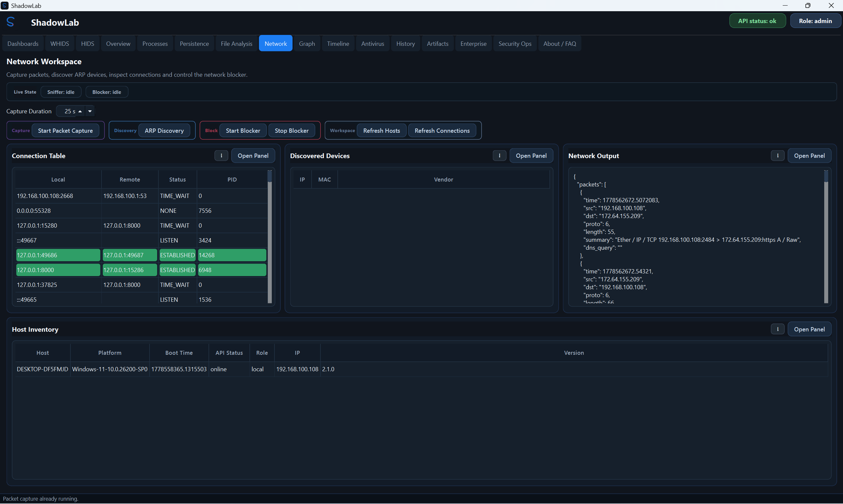Sort connections by Local column header
This screenshot has width=843, height=504.
pos(58,180)
